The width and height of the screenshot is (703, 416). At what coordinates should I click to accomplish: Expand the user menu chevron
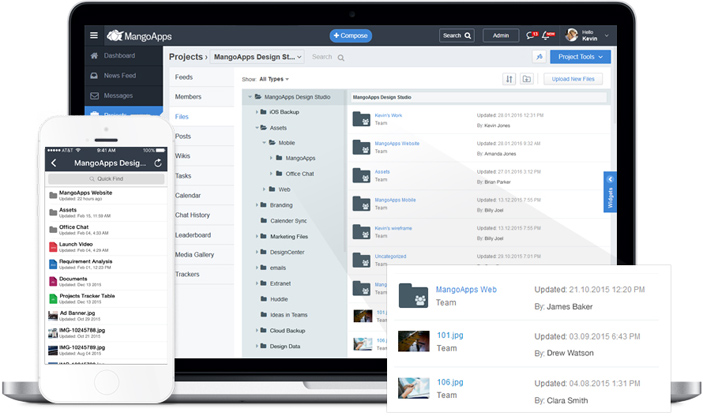607,35
